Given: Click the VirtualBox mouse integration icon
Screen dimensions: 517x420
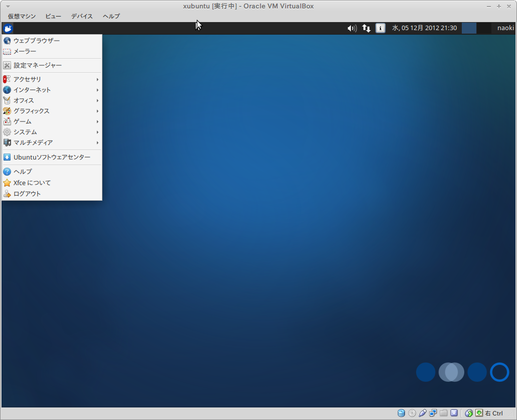Looking at the screenshot, I should [469, 413].
